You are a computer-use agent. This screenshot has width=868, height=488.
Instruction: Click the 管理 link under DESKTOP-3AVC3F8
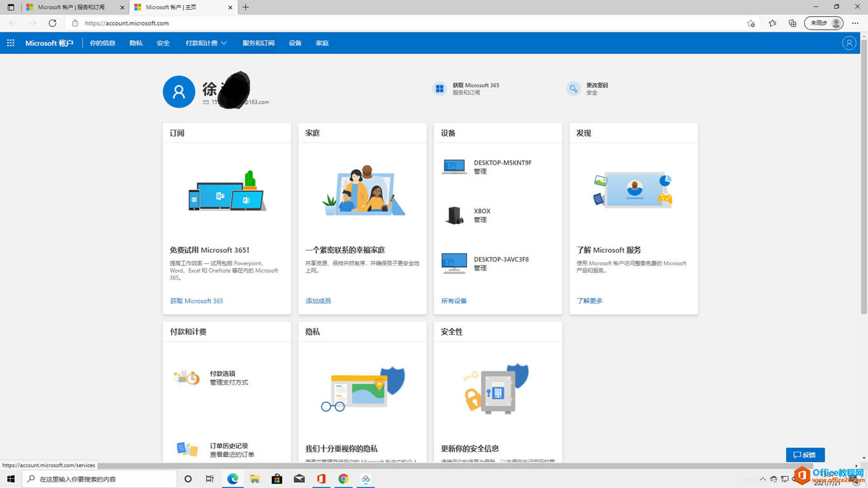click(480, 269)
